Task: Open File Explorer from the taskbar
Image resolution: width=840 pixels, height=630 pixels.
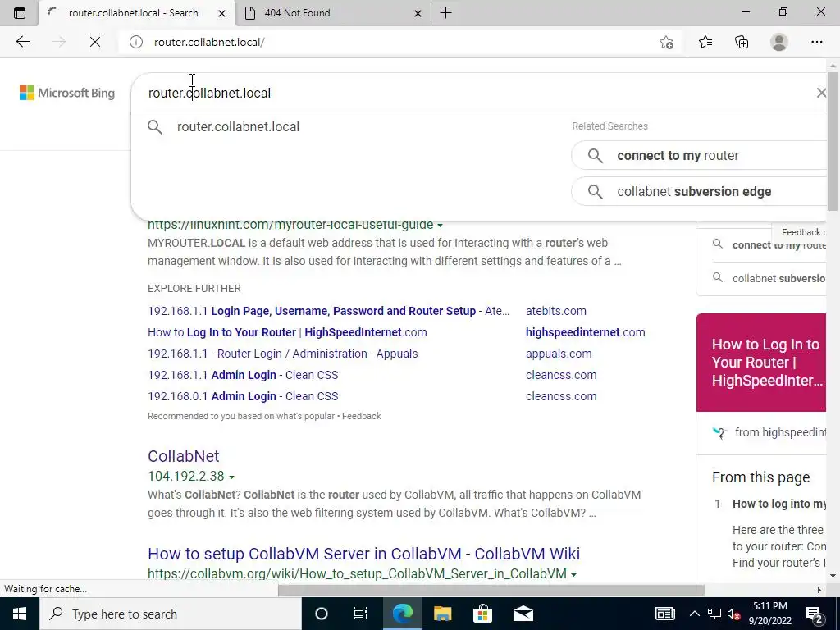Action: coord(442,614)
